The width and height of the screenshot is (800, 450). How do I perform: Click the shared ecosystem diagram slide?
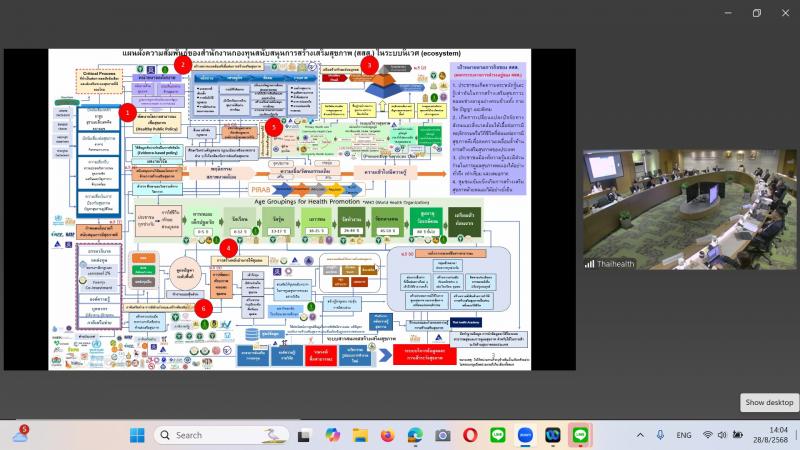[290, 209]
